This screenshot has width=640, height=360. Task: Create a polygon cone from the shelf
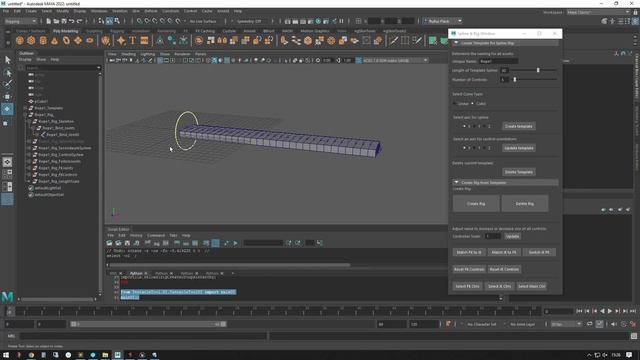tap(55, 40)
